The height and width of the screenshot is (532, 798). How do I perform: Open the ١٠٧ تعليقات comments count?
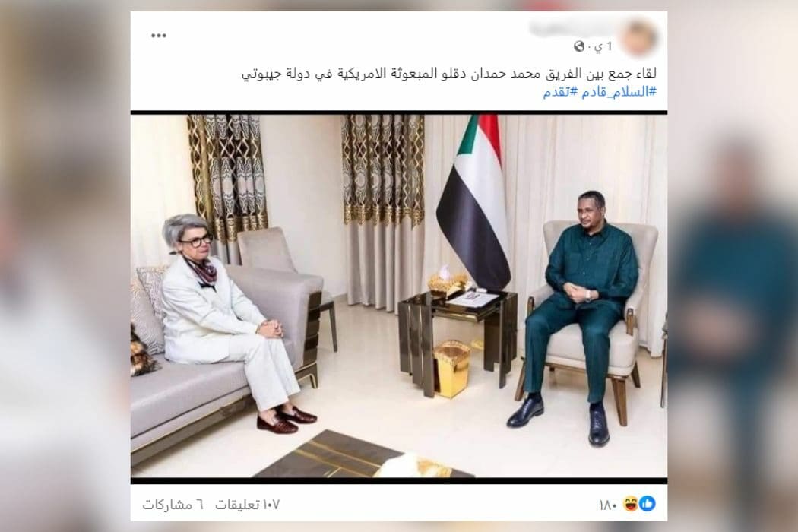pos(247,505)
